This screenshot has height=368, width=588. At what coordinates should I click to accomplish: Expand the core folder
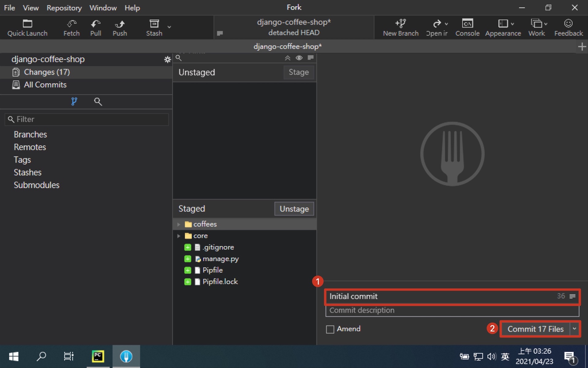pyautogui.click(x=179, y=236)
